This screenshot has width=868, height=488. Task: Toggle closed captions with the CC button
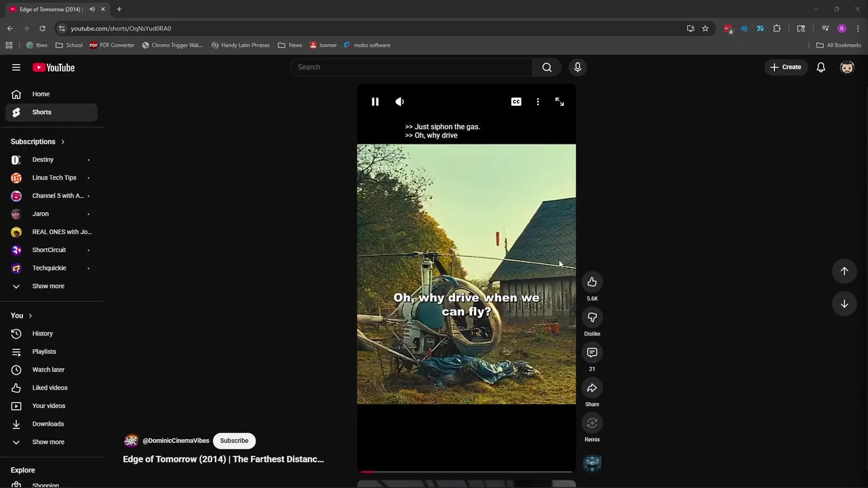(x=516, y=102)
